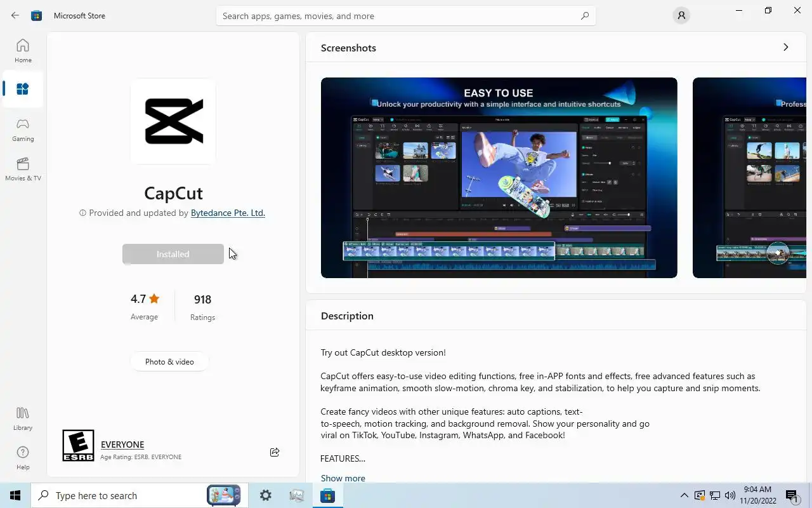Click the volume speaker tray icon
812x508 pixels.
tap(730, 495)
